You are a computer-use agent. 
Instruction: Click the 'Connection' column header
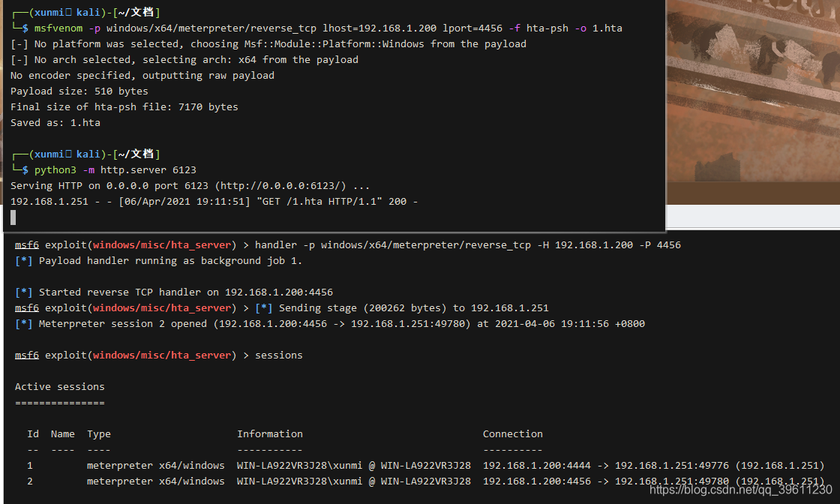coord(513,434)
